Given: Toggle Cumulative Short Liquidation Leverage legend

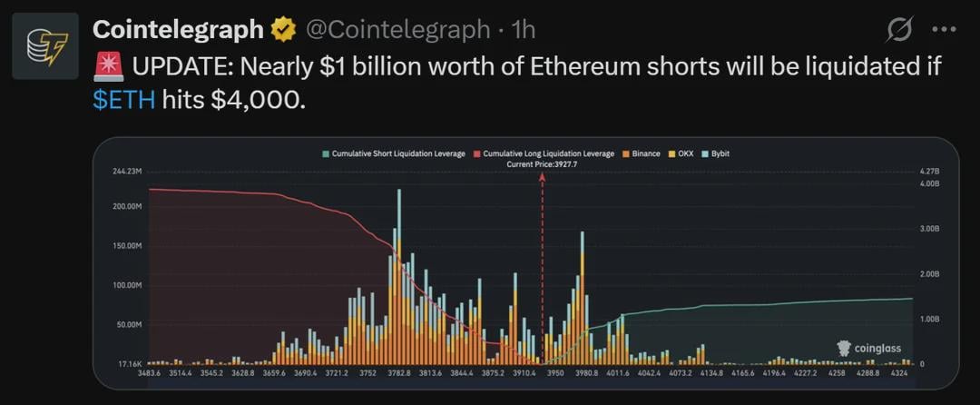Looking at the screenshot, I should 393,153.
